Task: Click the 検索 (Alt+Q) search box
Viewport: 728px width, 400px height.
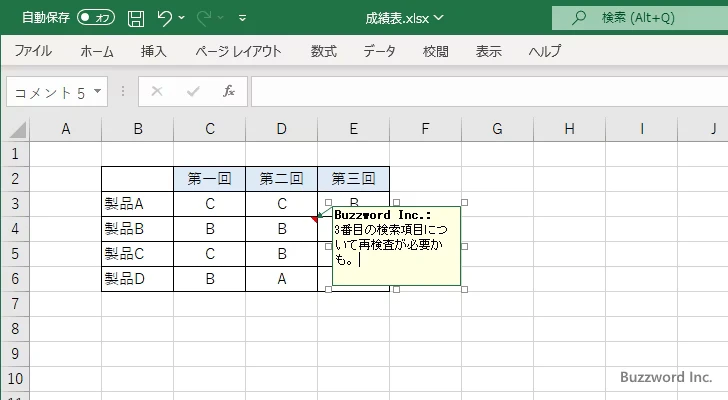Action: click(x=640, y=18)
